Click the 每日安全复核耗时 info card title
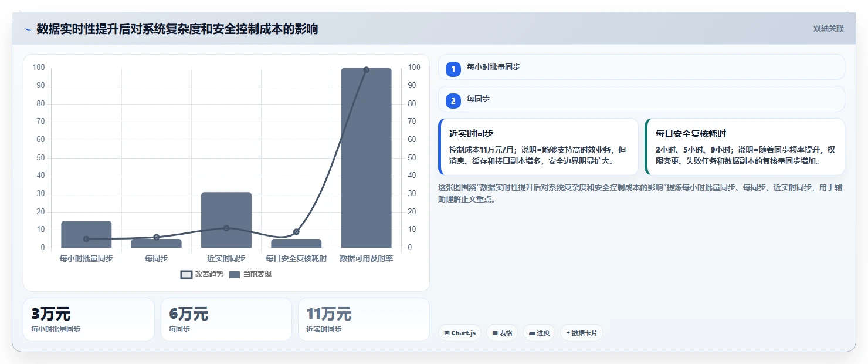868x364 pixels. [x=691, y=134]
